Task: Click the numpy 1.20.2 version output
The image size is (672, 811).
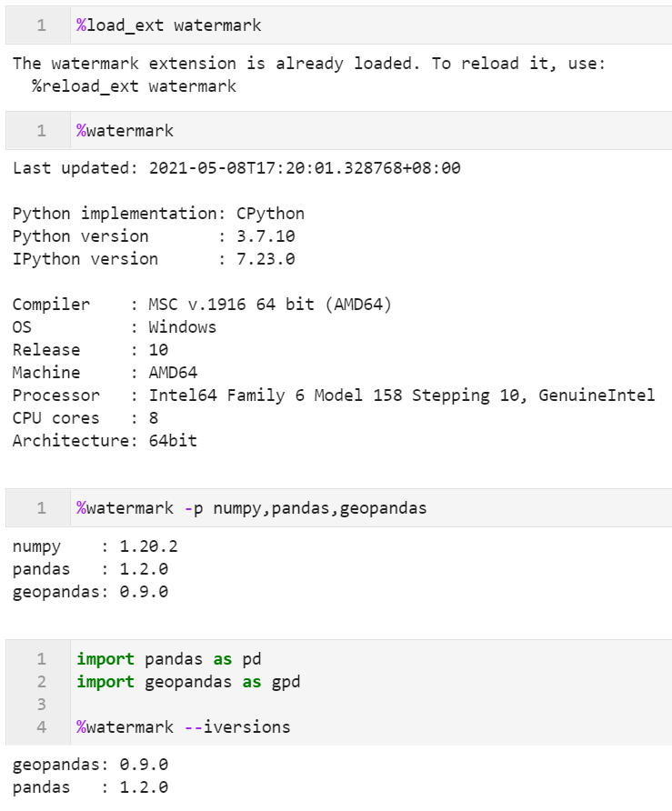Action: (95, 546)
